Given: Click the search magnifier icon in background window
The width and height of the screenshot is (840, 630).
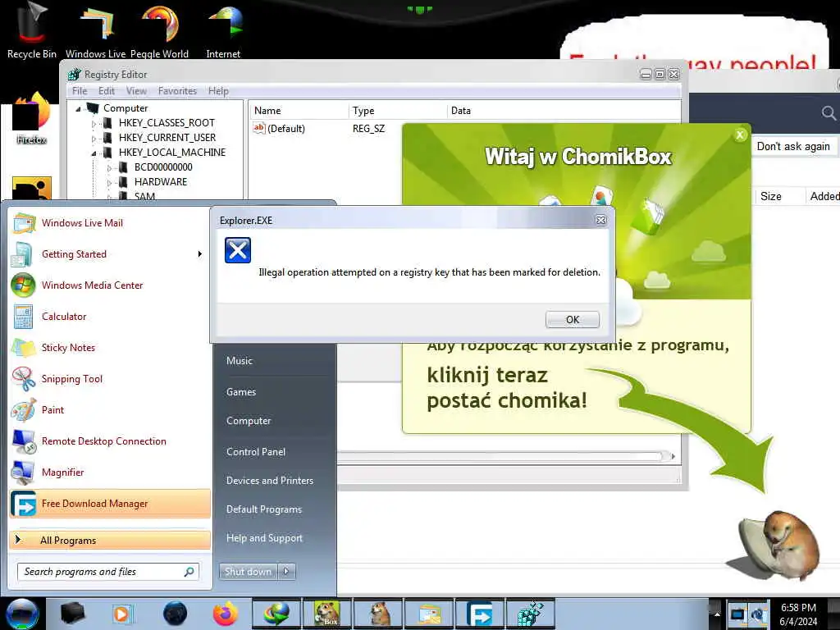Looking at the screenshot, I should (829, 113).
